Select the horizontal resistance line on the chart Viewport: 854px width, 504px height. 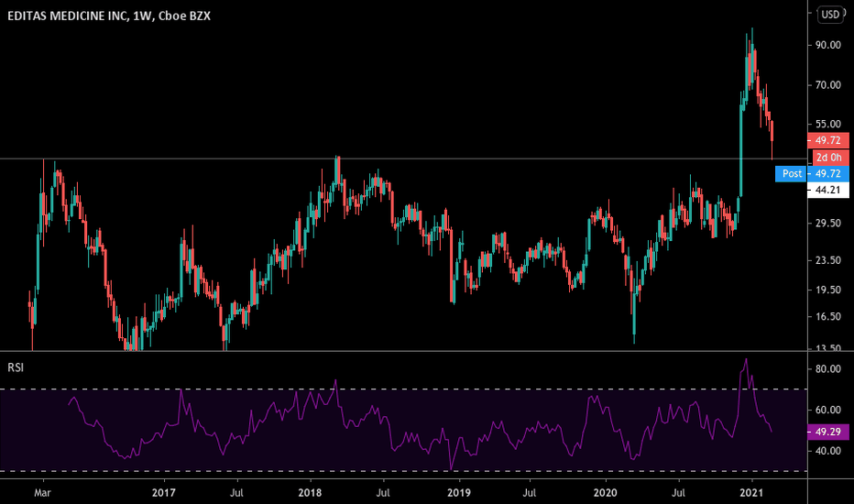[x=403, y=159]
